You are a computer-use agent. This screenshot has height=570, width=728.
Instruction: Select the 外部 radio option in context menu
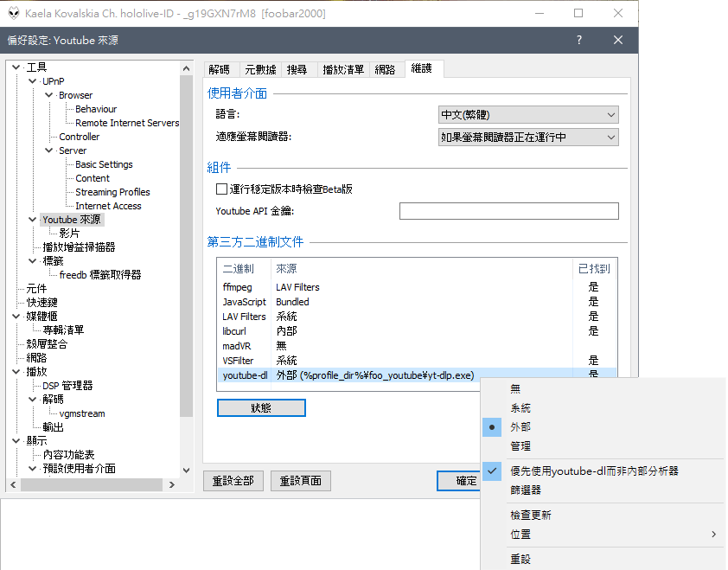pyautogui.click(x=520, y=427)
